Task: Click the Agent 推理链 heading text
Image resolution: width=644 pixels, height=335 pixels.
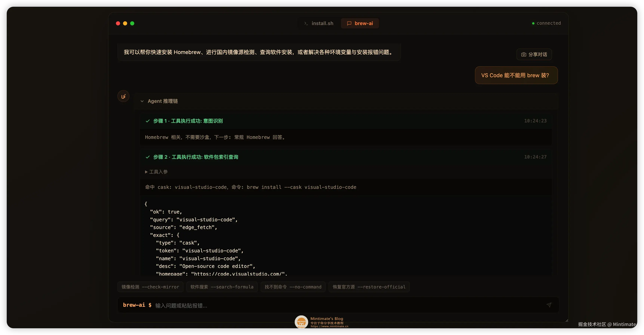Action: click(162, 101)
